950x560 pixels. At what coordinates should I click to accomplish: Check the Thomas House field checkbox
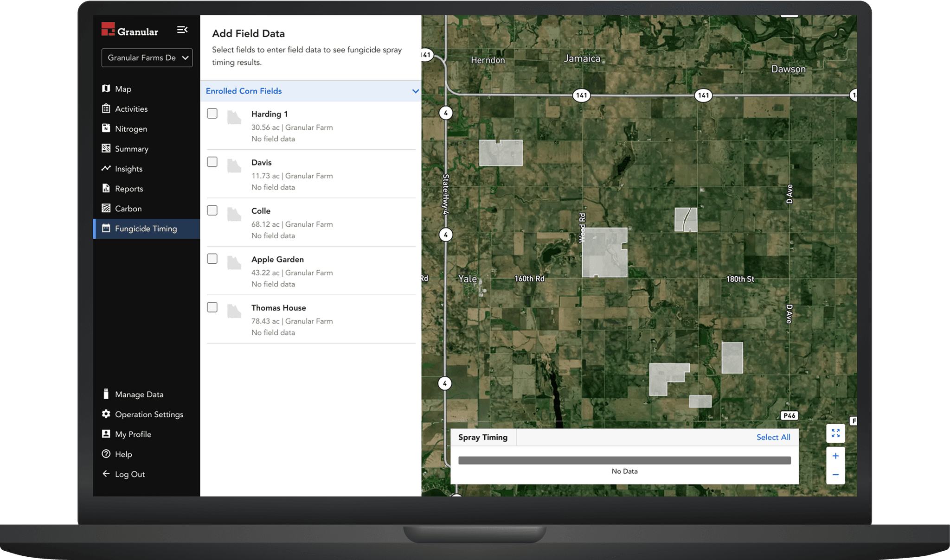[212, 307]
